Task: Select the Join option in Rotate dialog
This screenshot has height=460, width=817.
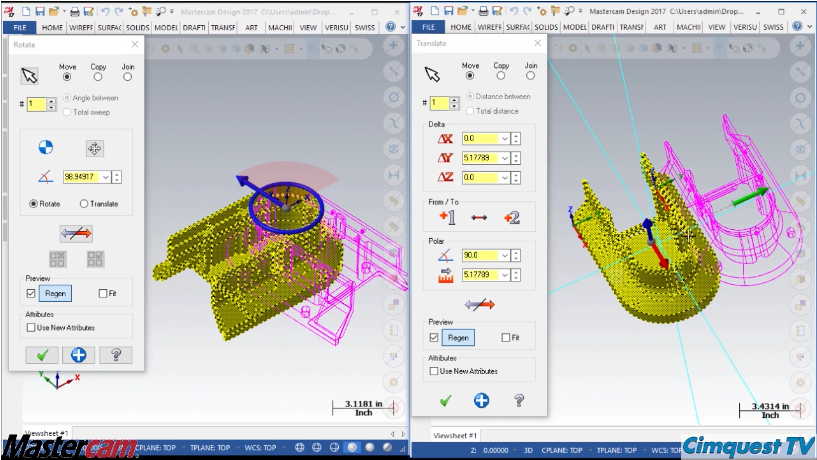Action: (x=127, y=77)
